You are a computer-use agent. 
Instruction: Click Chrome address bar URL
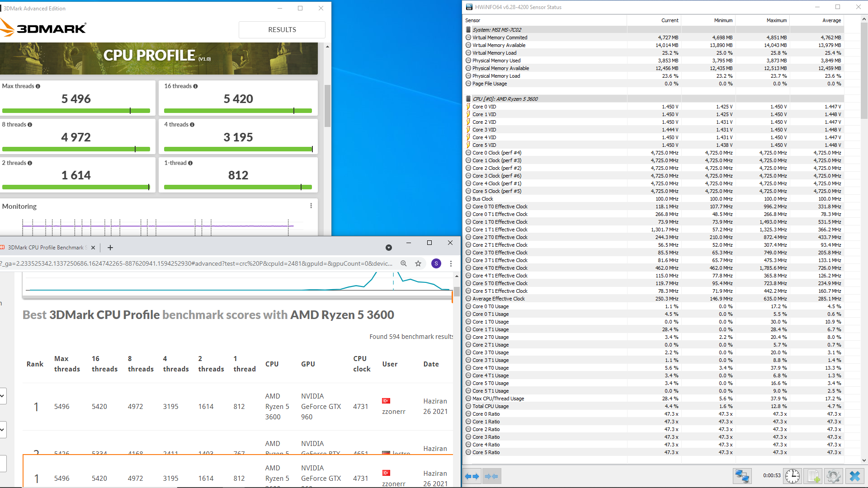coord(197,263)
